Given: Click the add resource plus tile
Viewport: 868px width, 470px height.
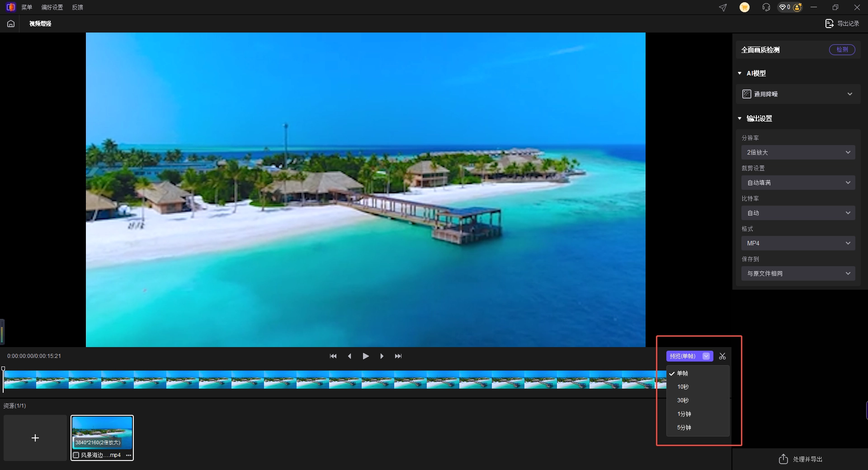Looking at the screenshot, I should click(x=35, y=438).
